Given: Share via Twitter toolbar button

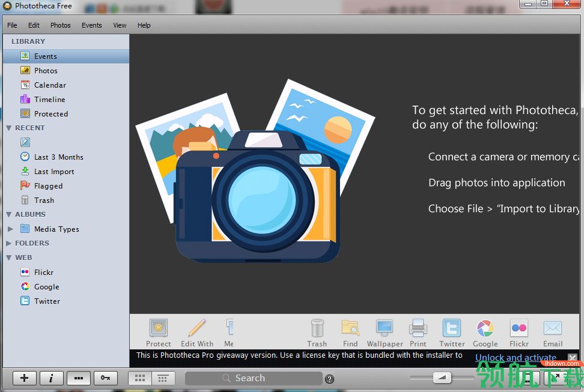Looking at the screenshot, I should 452,333.
